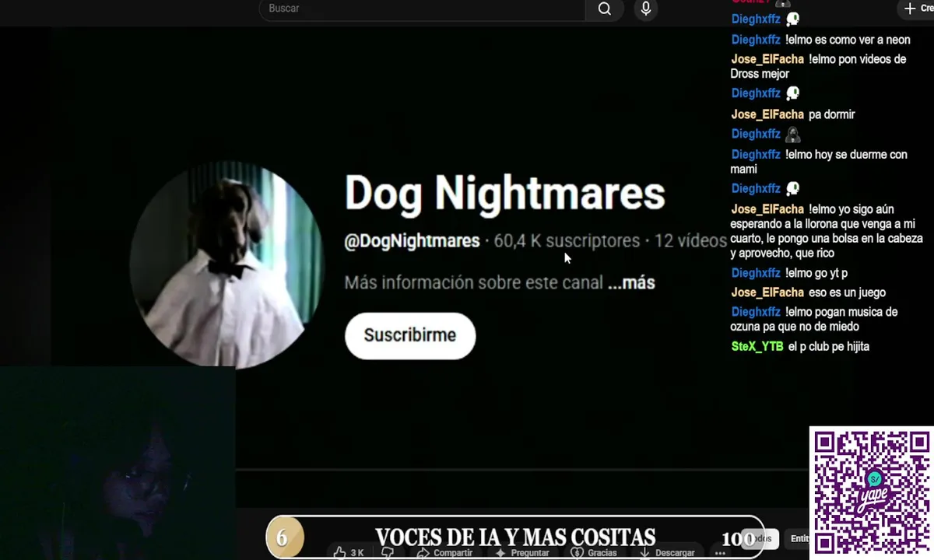Dislike the video with thumbs-down icon
Image resolution: width=934 pixels, height=560 pixels.
[x=388, y=552]
